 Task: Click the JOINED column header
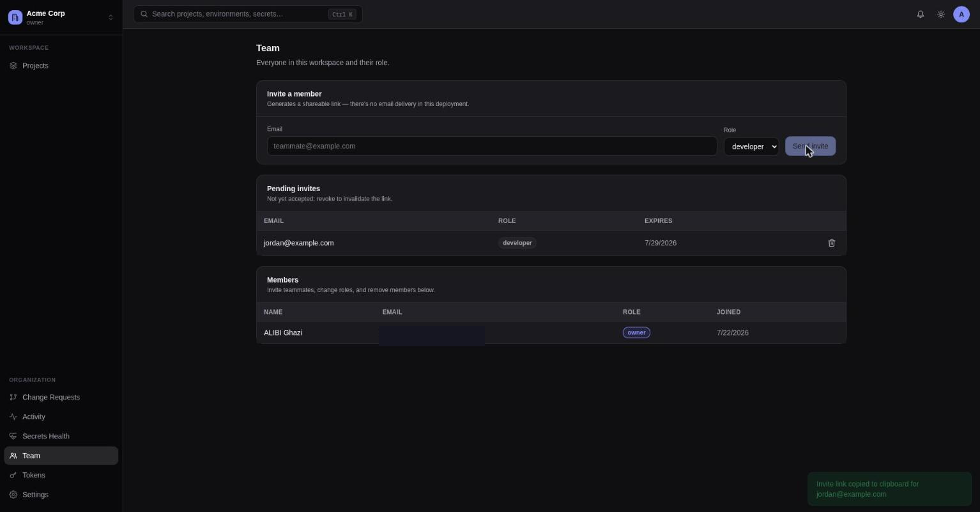tap(728, 313)
